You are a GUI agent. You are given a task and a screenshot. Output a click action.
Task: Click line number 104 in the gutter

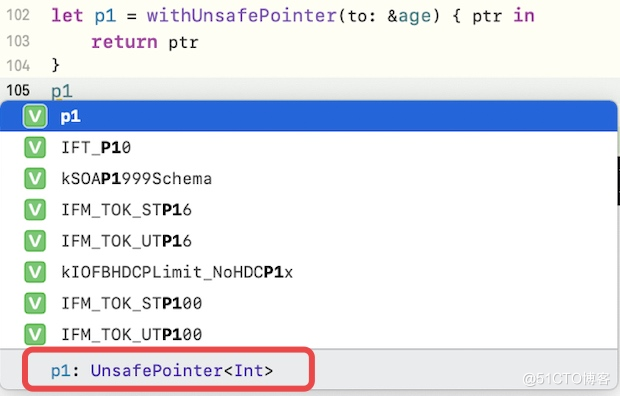pos(18,66)
